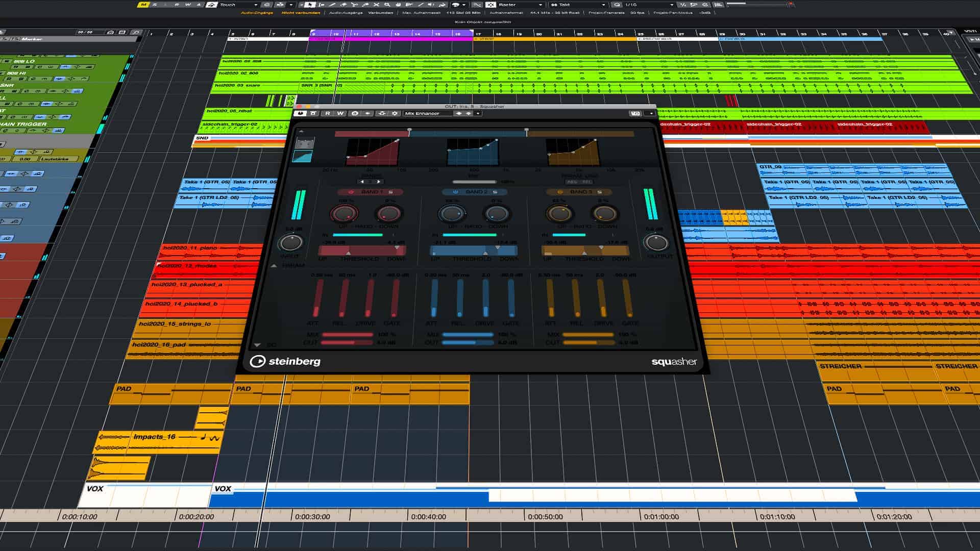Select the Glue tool in the toolbar
This screenshot has width=980, height=551.
coord(366,5)
